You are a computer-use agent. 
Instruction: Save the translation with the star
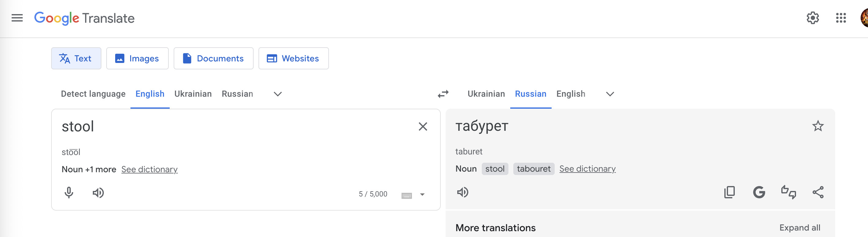coord(818,126)
